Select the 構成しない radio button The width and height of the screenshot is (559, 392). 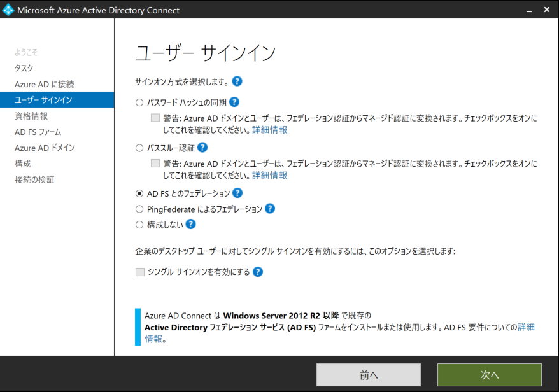pos(139,225)
